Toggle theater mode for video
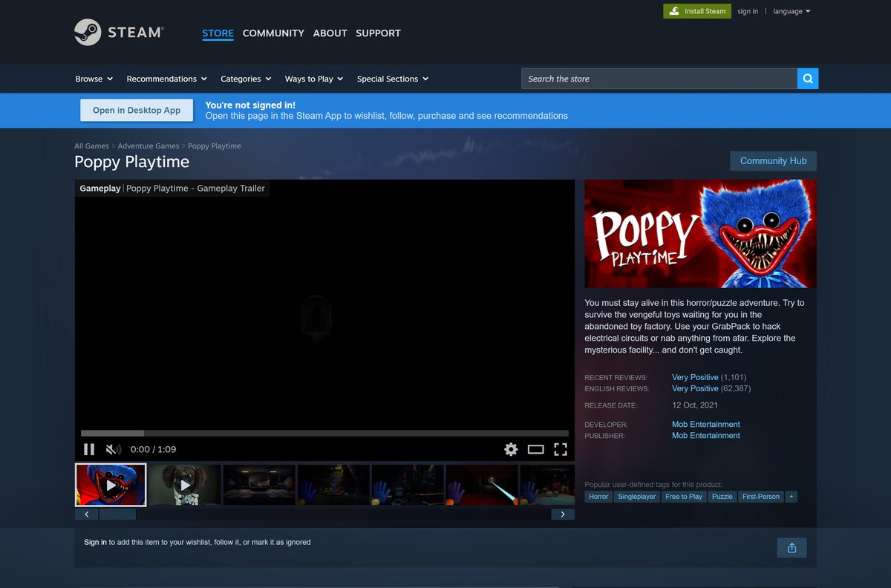 pyautogui.click(x=536, y=449)
